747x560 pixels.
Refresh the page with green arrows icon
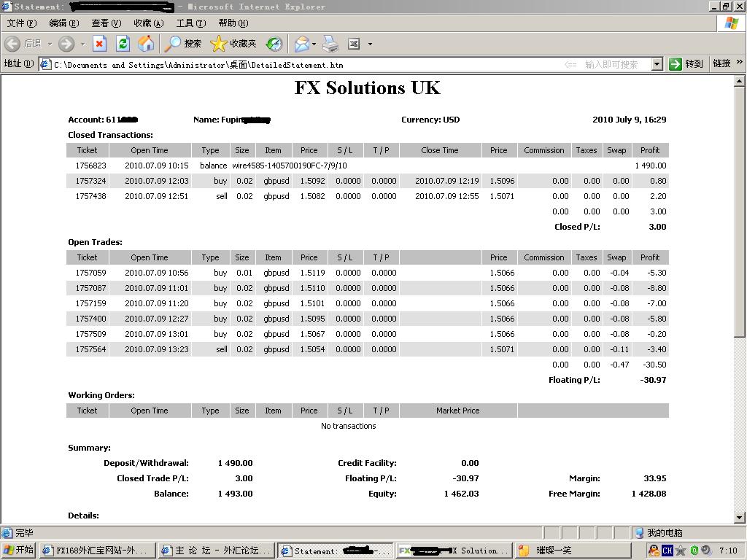pyautogui.click(x=123, y=44)
